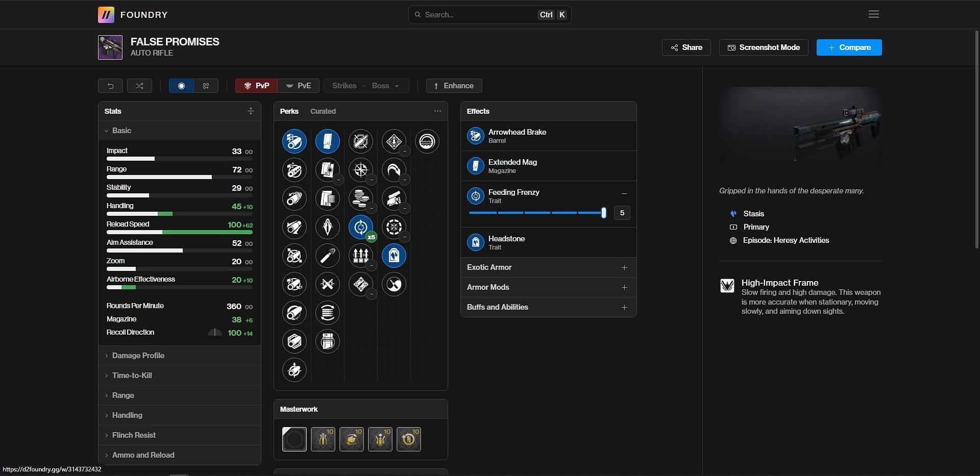Switch to PvE mode
980x476 pixels.
299,86
